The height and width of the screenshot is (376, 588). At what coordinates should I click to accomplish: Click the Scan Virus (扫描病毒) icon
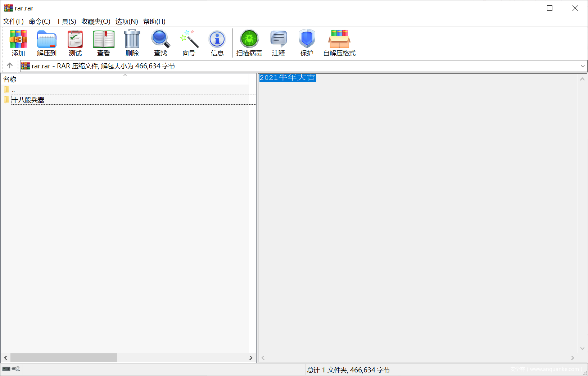tap(249, 40)
